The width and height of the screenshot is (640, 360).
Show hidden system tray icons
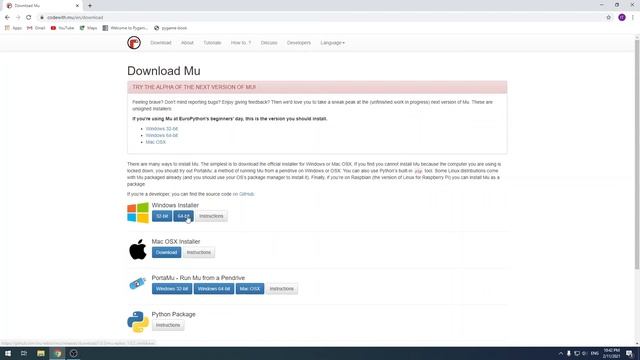coord(561,353)
